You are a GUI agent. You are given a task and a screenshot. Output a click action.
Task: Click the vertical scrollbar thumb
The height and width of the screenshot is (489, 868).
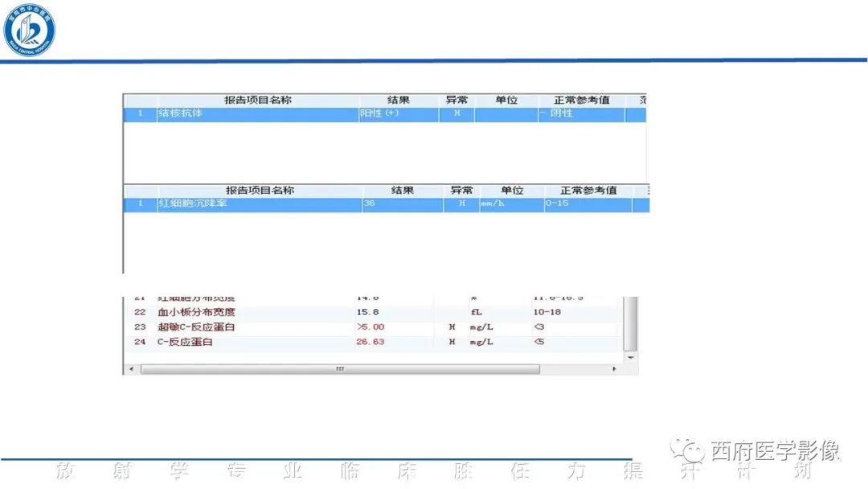[x=631, y=323]
